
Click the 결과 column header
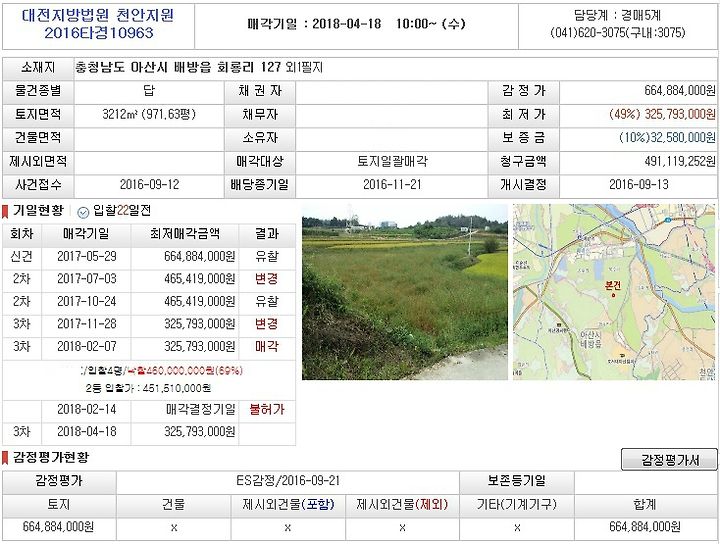pos(267,234)
